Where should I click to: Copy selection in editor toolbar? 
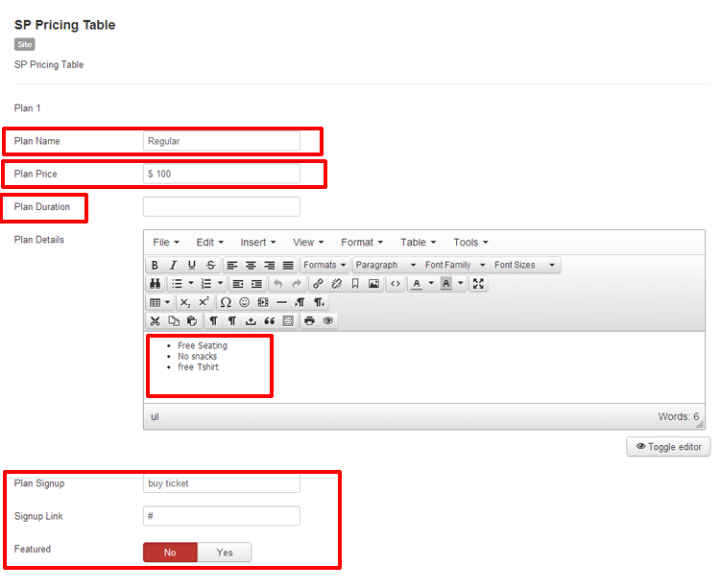point(174,321)
